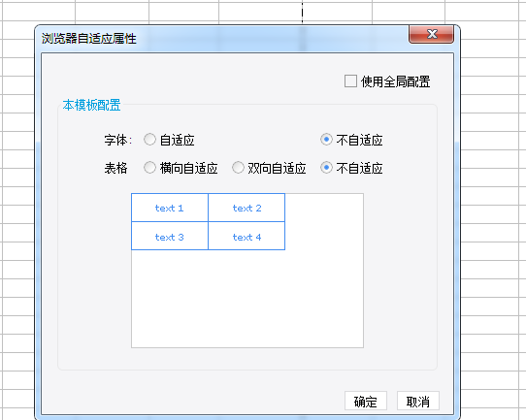
Task: Click the text 1 preview cell
Action: click(x=170, y=208)
